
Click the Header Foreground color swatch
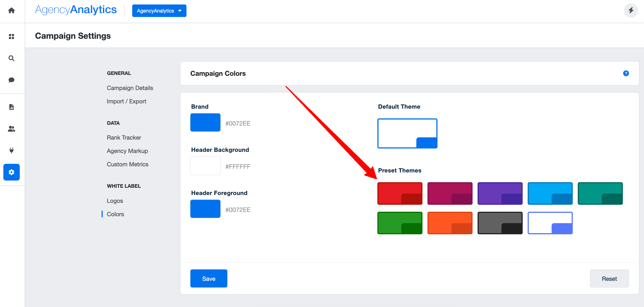coord(205,209)
